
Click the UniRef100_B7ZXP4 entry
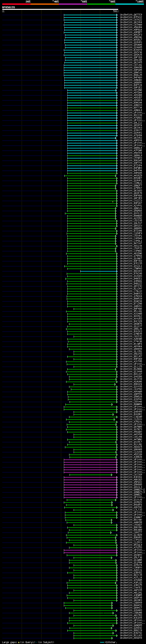[131, 165]
